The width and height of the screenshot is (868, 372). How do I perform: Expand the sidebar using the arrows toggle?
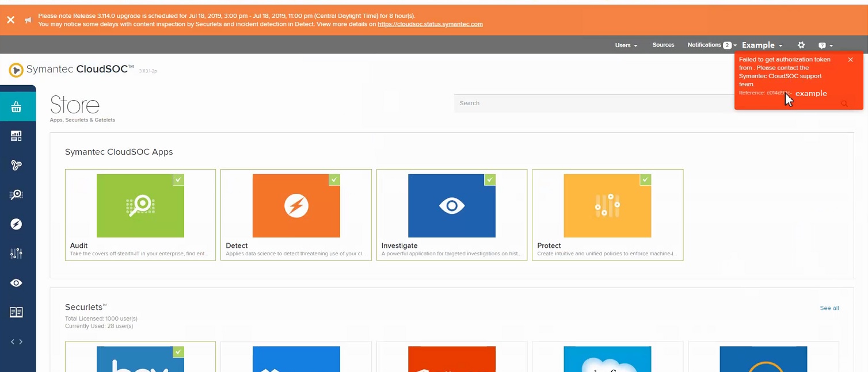click(x=16, y=342)
